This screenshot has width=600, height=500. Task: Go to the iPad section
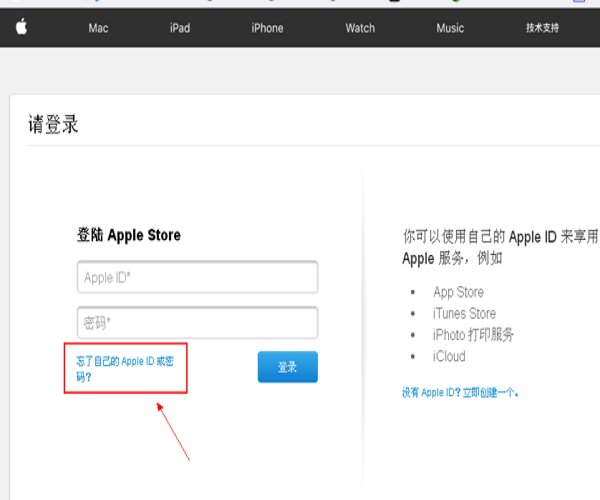179,28
